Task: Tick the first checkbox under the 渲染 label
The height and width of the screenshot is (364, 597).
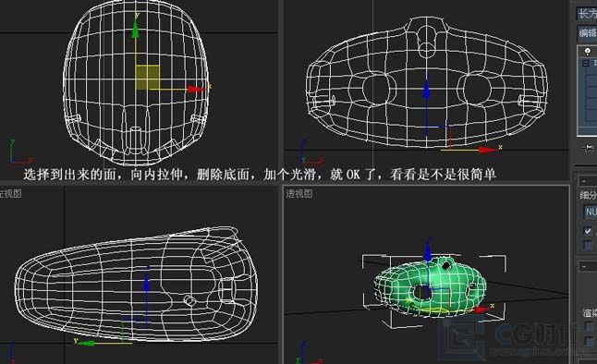Action: click(590, 326)
